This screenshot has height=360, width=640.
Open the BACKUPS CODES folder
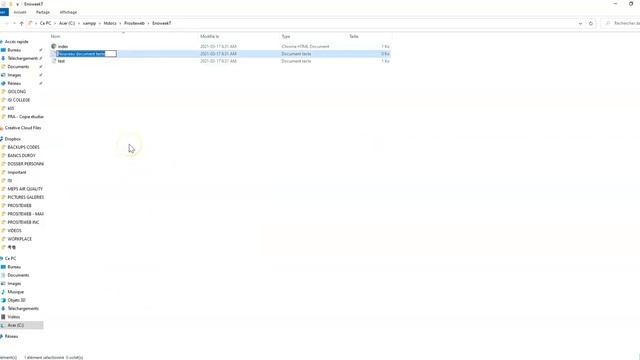[23, 147]
